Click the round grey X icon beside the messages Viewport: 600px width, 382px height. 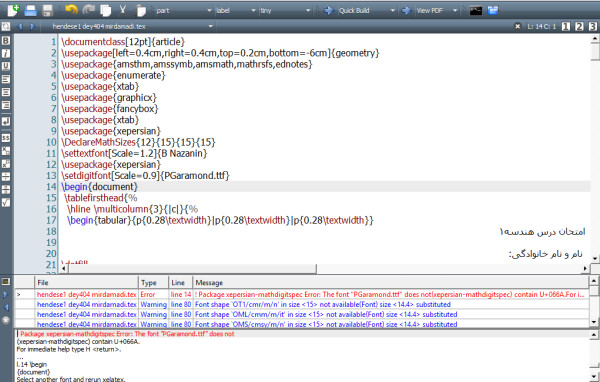tap(6, 320)
